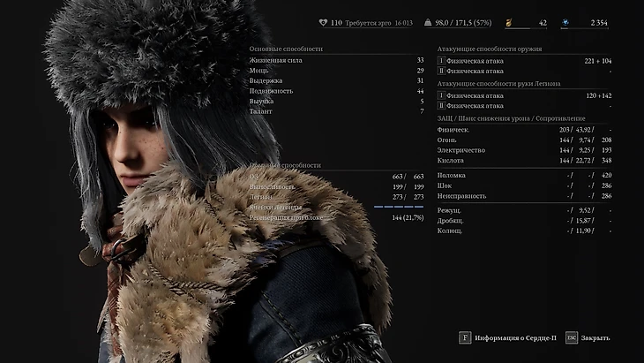Select the Выучка stat label

click(x=261, y=102)
